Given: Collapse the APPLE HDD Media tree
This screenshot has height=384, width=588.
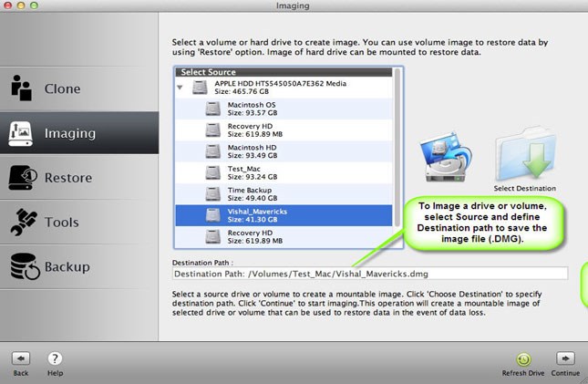Looking at the screenshot, I should 180,88.
